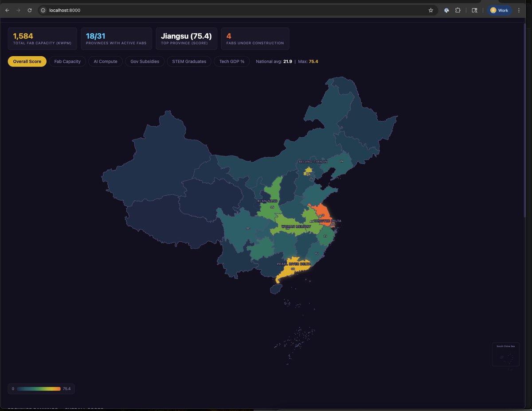The image size is (532, 411).
Task: Select the Overall Score metric tab
Action: (x=27, y=62)
